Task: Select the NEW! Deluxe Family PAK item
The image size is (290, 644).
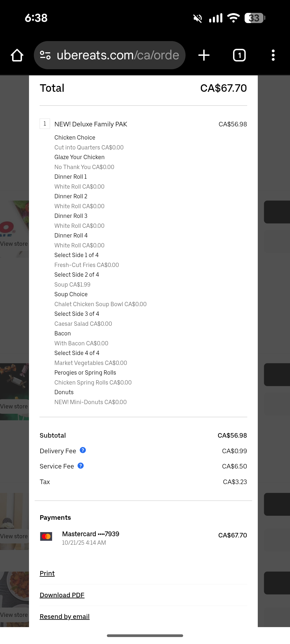Action: click(x=91, y=124)
